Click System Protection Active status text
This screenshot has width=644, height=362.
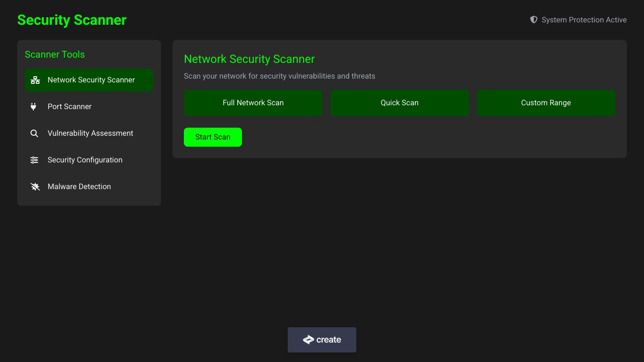tap(584, 20)
